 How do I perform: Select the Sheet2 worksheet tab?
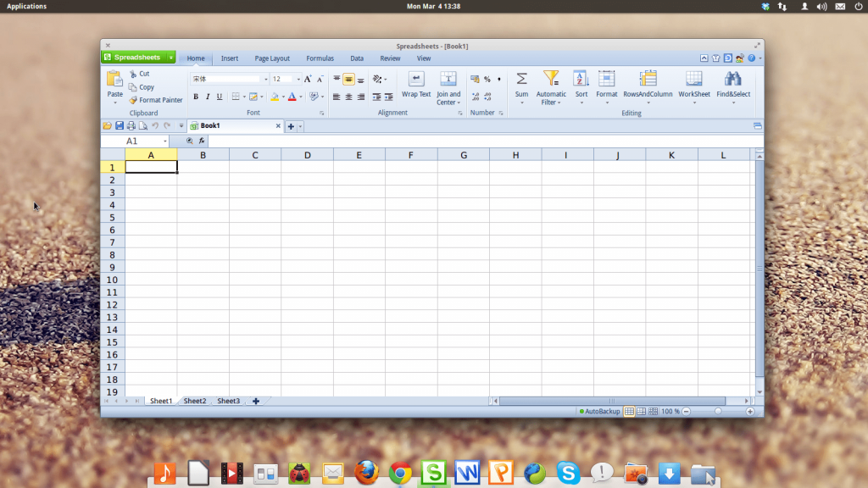click(x=195, y=401)
